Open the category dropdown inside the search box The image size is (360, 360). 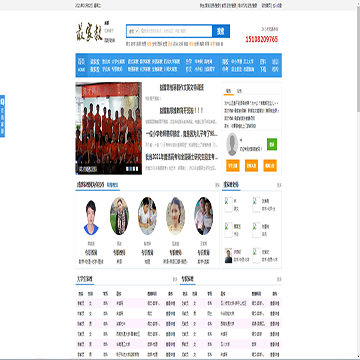pyautogui.click(x=134, y=31)
